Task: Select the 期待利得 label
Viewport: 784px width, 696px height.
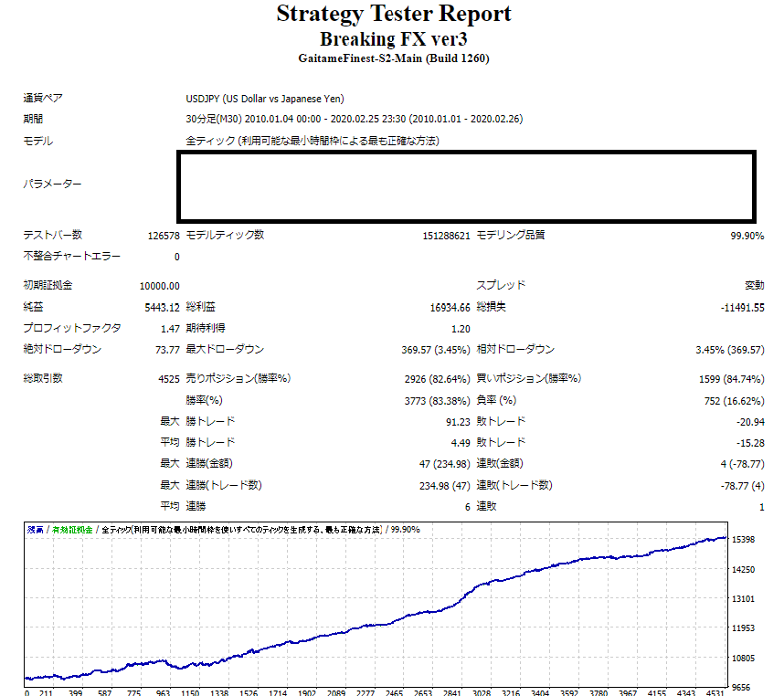Action: [206, 328]
